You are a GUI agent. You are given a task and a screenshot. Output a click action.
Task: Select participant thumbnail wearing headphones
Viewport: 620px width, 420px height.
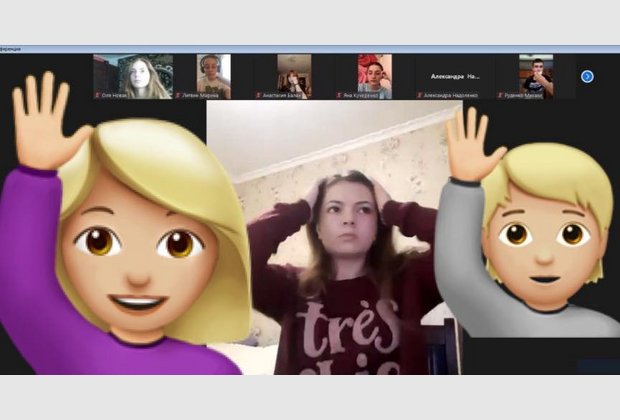point(214,76)
